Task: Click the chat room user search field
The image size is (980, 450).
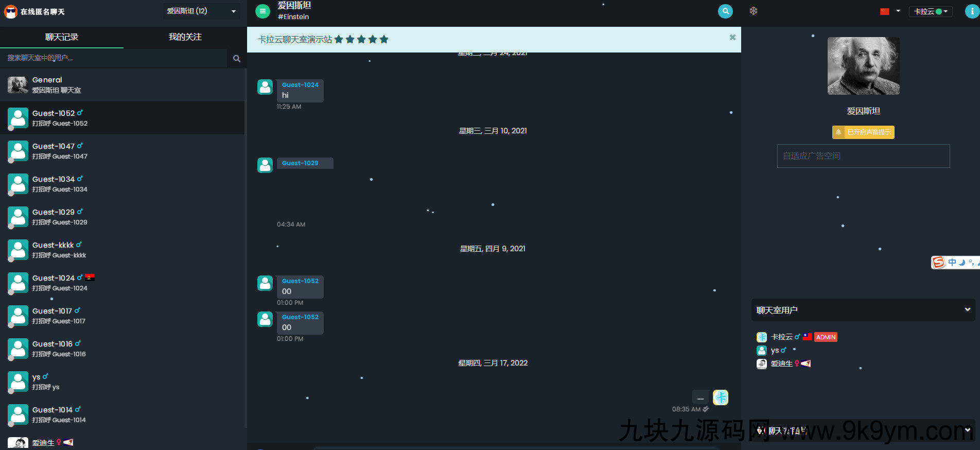Action: pos(113,58)
